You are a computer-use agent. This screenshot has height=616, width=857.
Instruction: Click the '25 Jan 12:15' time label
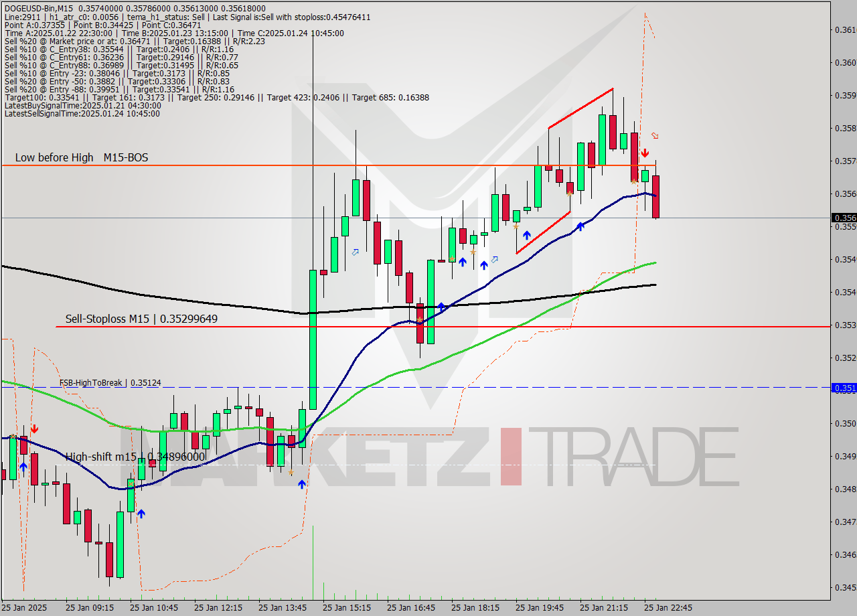(218, 608)
